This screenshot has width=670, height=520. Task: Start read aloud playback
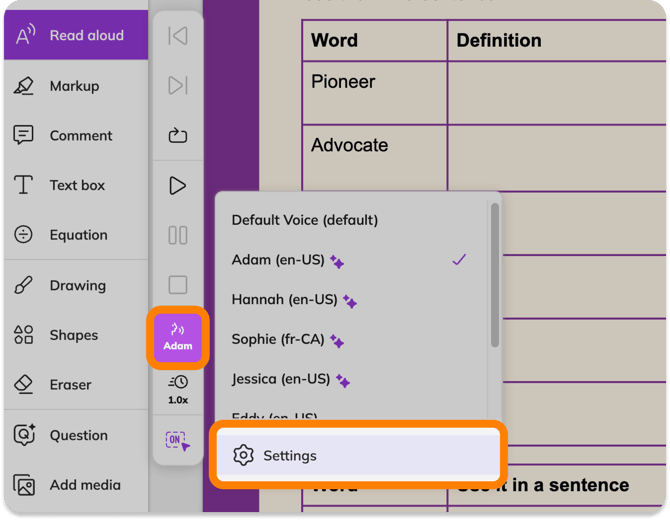point(178,185)
